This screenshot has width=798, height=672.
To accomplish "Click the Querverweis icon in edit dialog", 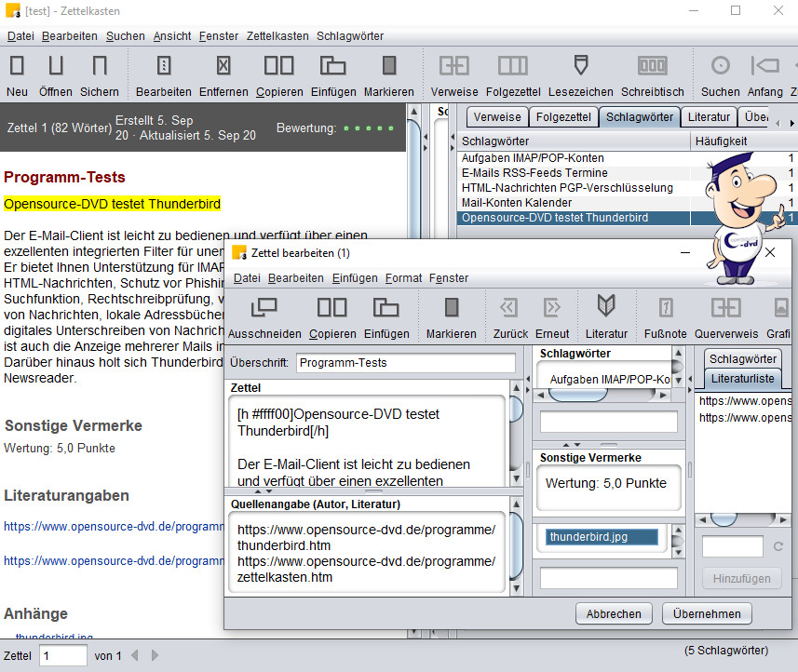I will [x=726, y=308].
